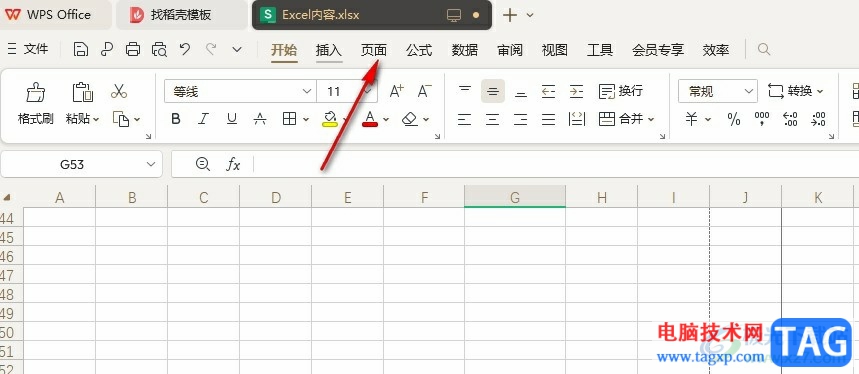Open the 工具 tab
Screen dimensions: 859x374
coord(600,50)
